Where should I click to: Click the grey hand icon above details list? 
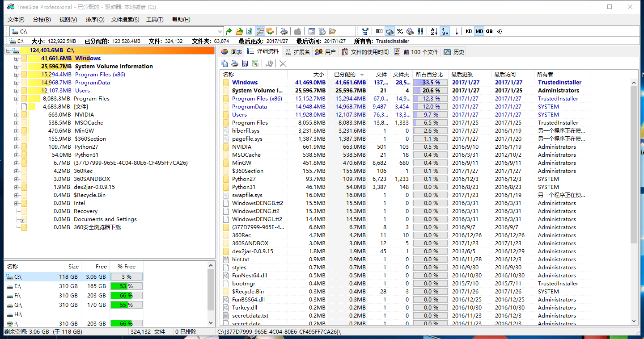point(269,64)
